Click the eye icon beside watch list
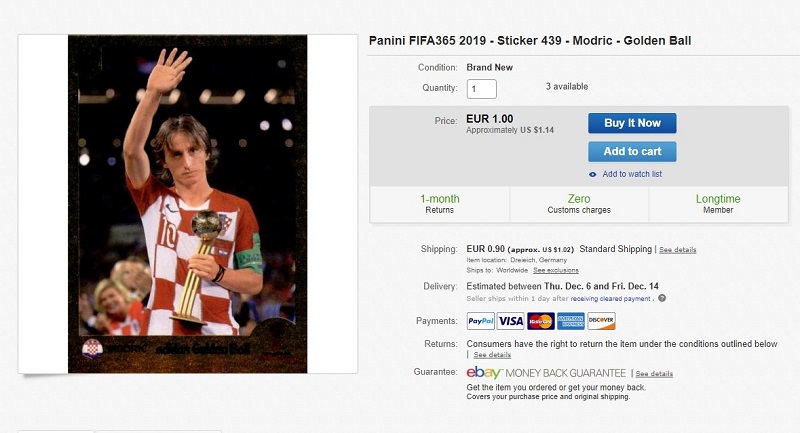 click(x=593, y=174)
